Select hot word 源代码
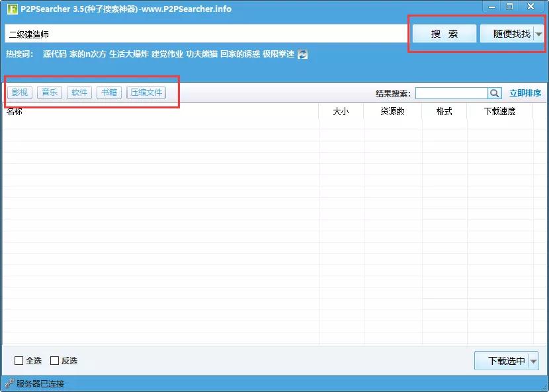Screen dimensions: 549x392 coord(55,54)
